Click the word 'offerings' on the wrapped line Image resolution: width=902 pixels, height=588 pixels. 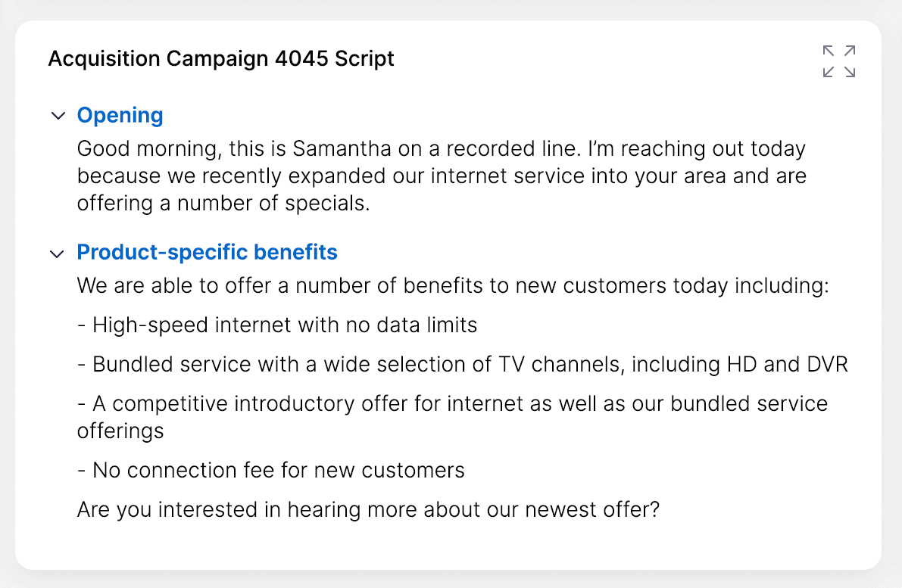click(120, 431)
